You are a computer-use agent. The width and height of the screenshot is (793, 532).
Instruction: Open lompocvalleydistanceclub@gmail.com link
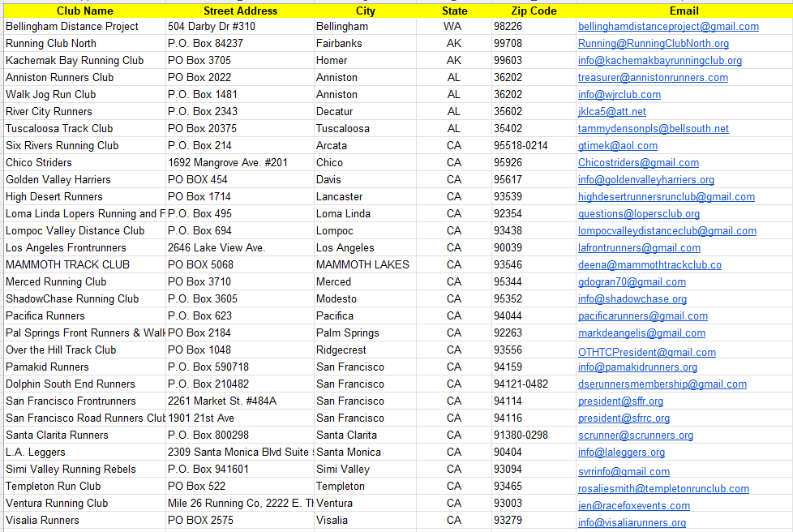pos(667,231)
